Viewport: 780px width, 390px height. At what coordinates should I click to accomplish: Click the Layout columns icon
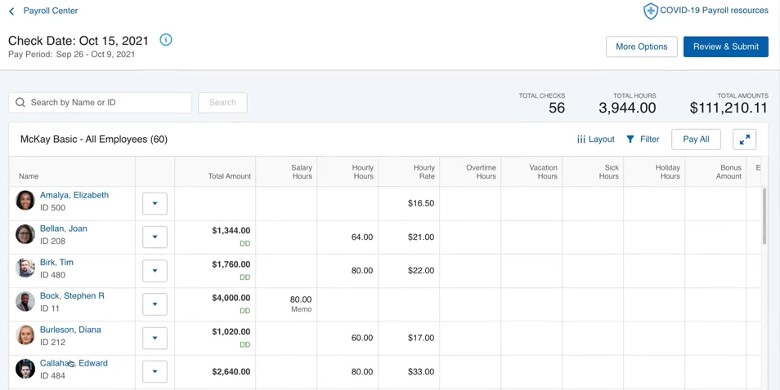pyautogui.click(x=581, y=139)
